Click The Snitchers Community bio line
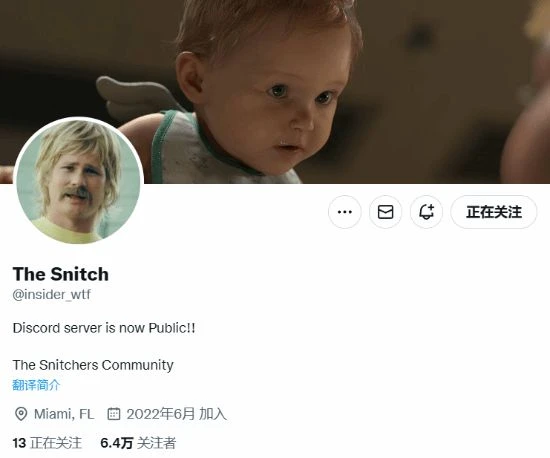Image resolution: width=550 pixels, height=458 pixels. (93, 365)
